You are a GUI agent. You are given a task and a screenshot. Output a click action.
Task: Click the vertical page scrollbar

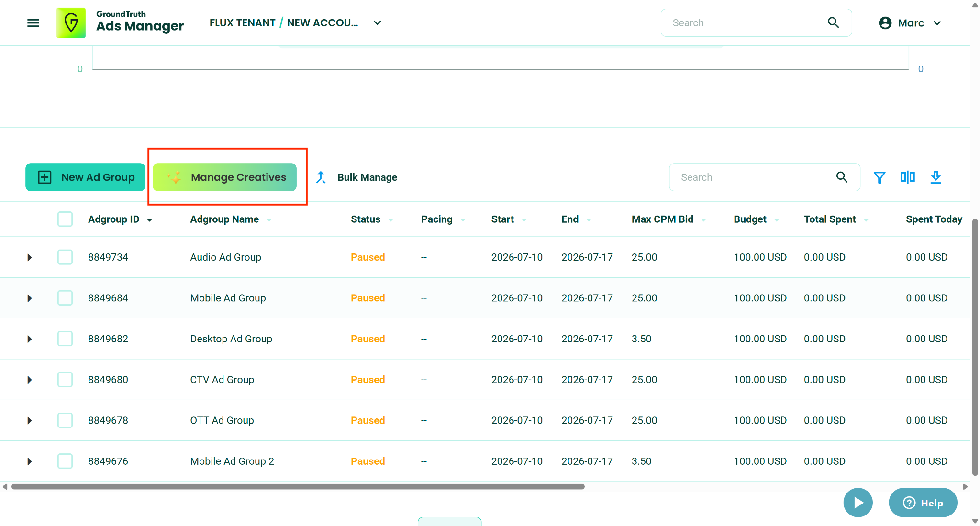click(x=975, y=347)
